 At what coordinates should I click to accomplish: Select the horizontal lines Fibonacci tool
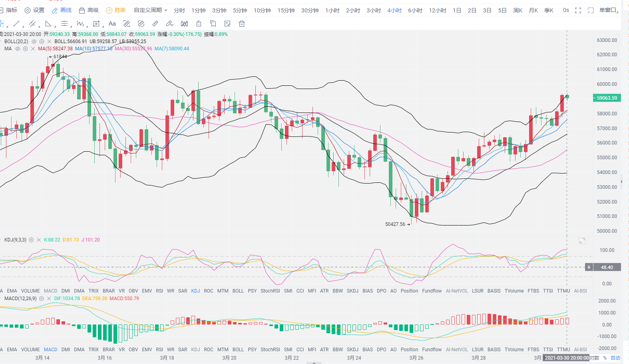64,24
